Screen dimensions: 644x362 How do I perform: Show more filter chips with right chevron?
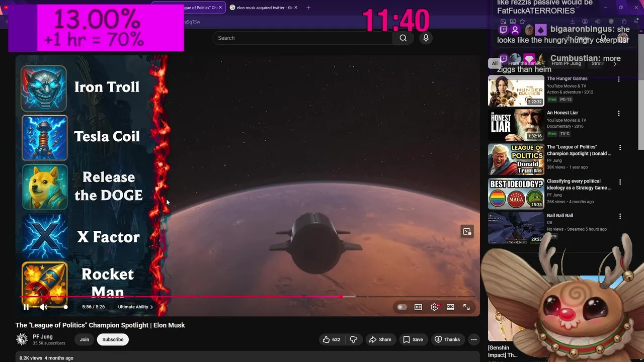(614, 63)
